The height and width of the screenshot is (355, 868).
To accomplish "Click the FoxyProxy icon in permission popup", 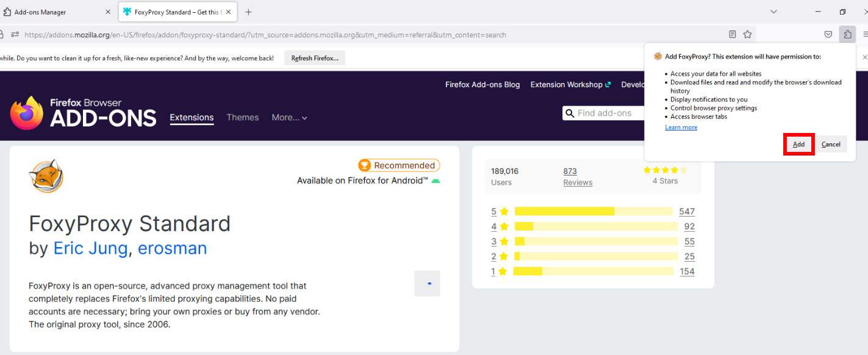I will pos(658,56).
